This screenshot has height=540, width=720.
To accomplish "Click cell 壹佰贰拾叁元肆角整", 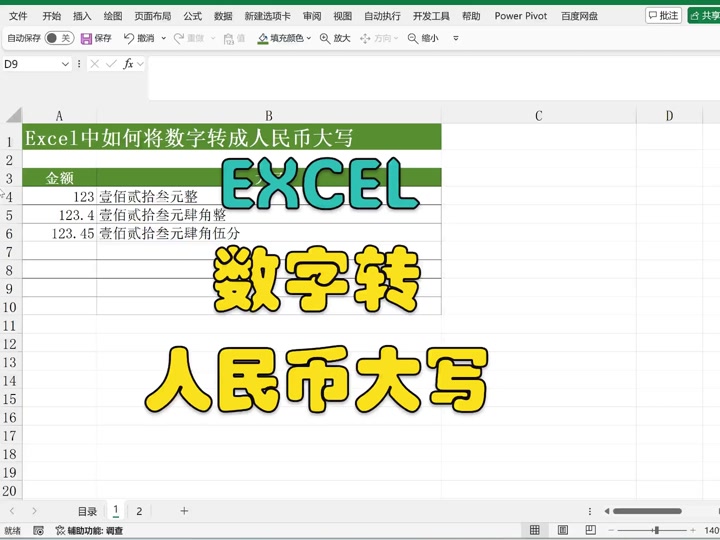I will [269, 215].
